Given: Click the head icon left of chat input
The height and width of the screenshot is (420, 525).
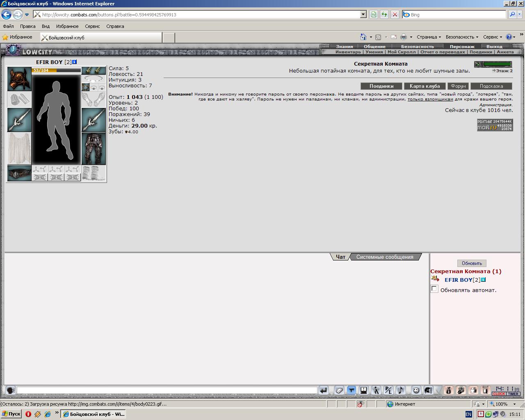Looking at the screenshot, I should (10, 390).
